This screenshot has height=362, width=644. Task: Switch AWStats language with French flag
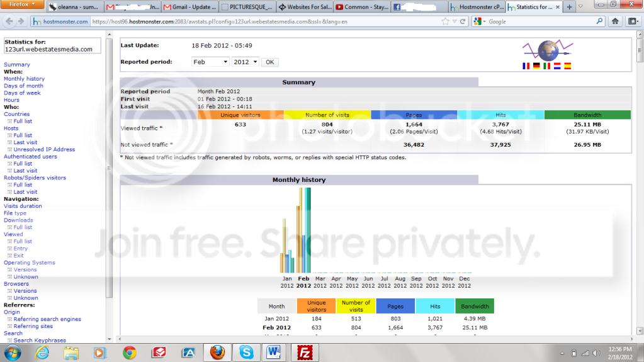(526, 65)
